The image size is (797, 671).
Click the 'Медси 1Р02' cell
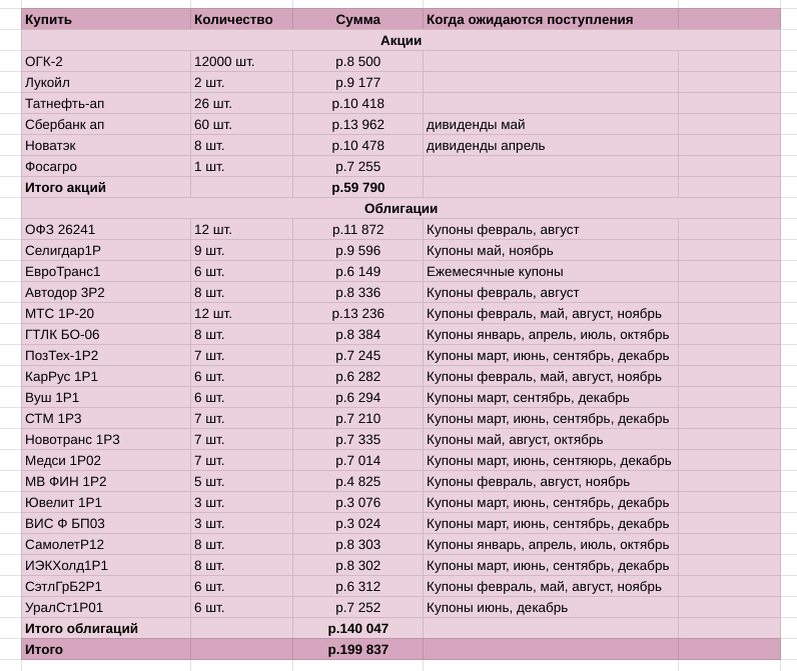coord(106,461)
